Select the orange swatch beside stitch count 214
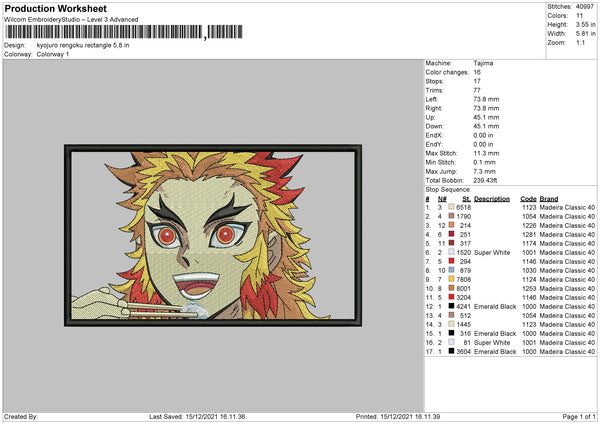This screenshot has height=424, width=600. point(451,225)
